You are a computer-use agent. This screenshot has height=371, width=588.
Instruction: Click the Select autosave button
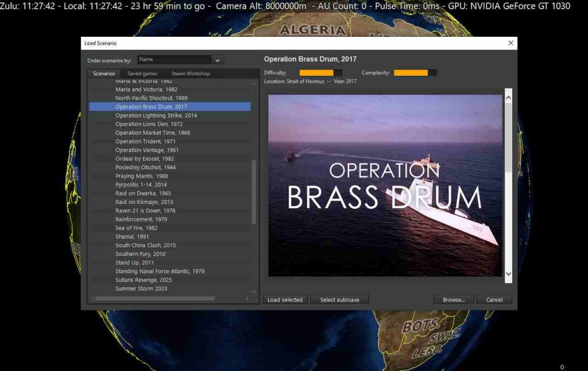pyautogui.click(x=340, y=300)
